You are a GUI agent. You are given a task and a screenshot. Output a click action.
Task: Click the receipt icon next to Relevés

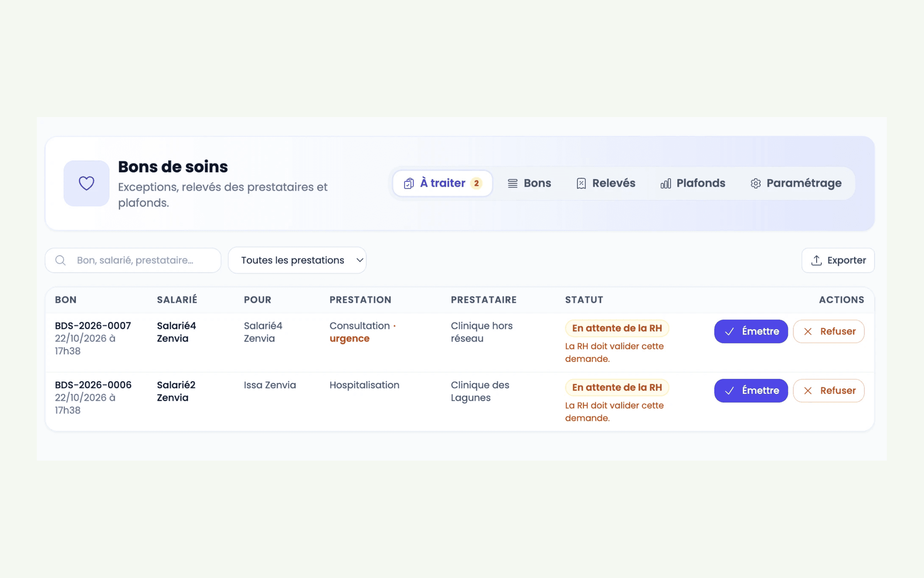pyautogui.click(x=581, y=184)
